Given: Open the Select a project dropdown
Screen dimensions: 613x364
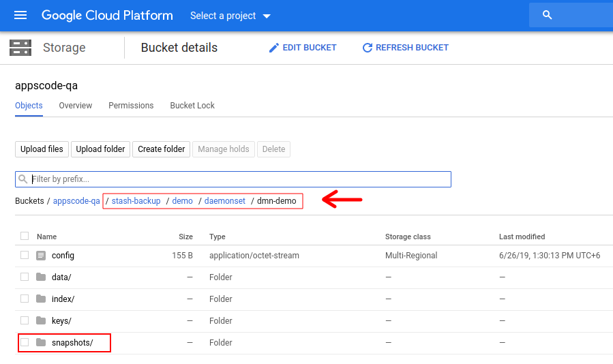Looking at the screenshot, I should (x=230, y=16).
